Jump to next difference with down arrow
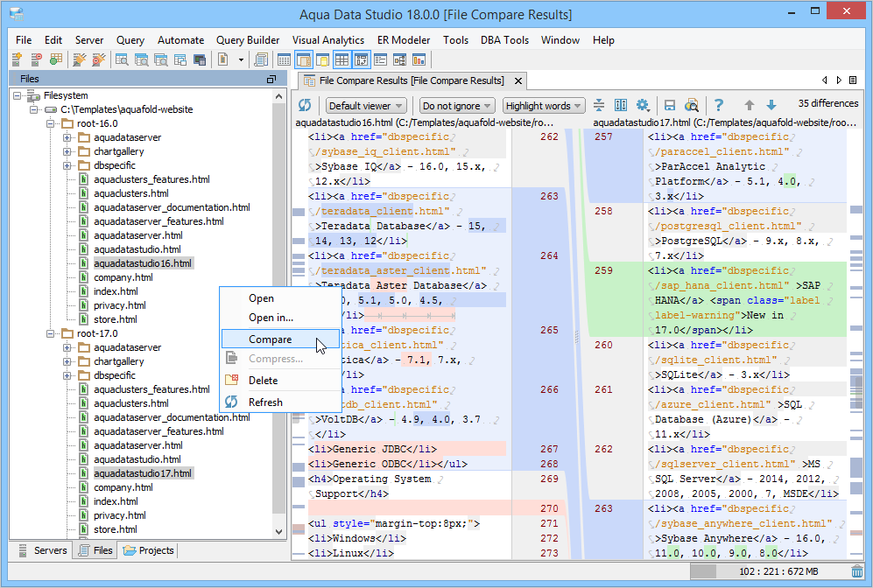 coord(771,106)
